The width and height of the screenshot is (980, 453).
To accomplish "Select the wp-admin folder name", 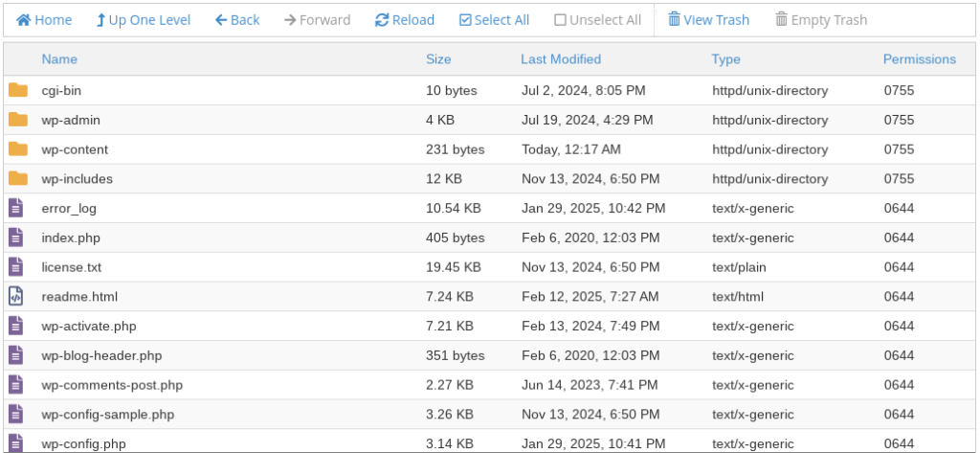I will pyautogui.click(x=71, y=120).
